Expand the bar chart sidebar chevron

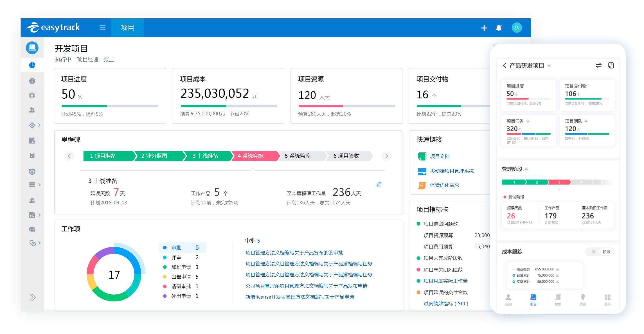40,215
